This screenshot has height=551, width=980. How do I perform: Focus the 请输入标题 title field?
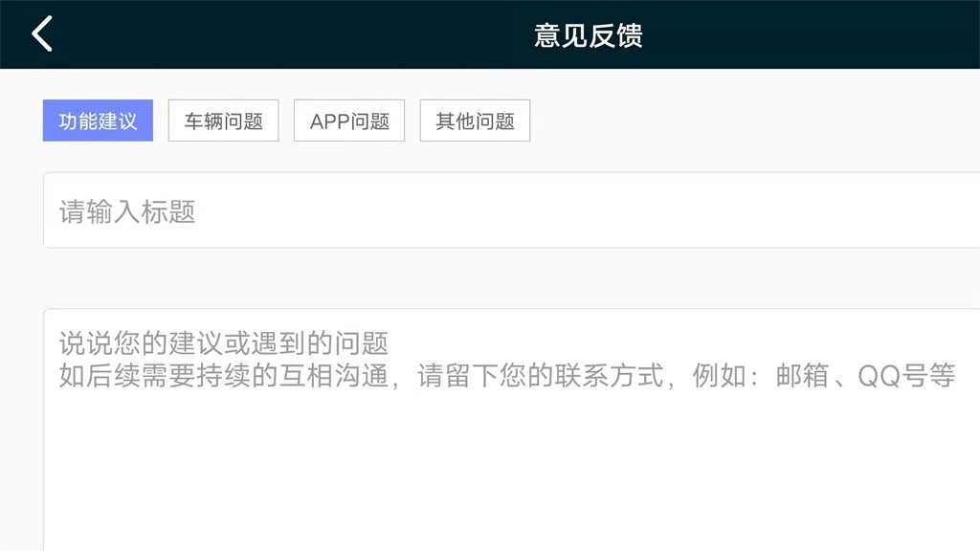(x=511, y=210)
